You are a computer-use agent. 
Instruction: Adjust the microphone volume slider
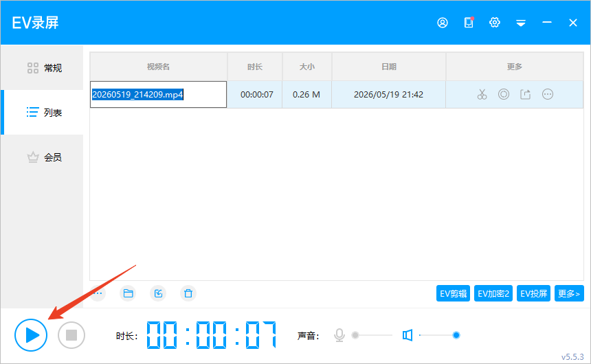tap(372, 335)
